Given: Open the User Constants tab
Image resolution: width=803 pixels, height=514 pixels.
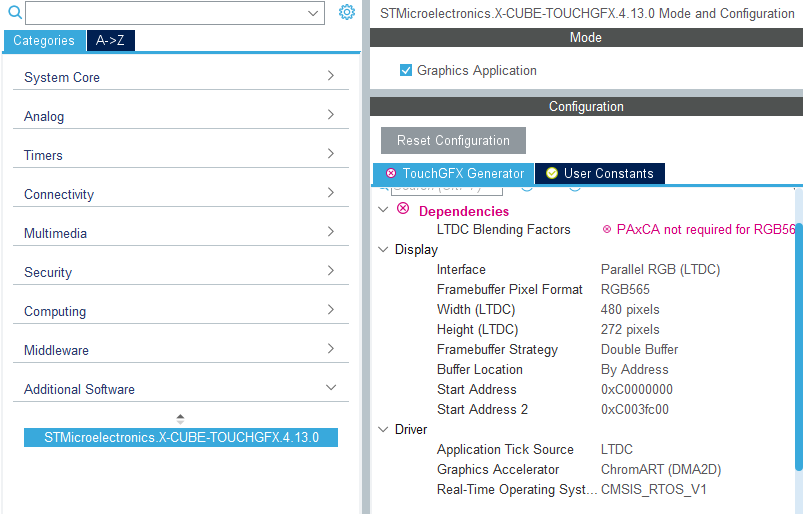Looking at the screenshot, I should 600,174.
